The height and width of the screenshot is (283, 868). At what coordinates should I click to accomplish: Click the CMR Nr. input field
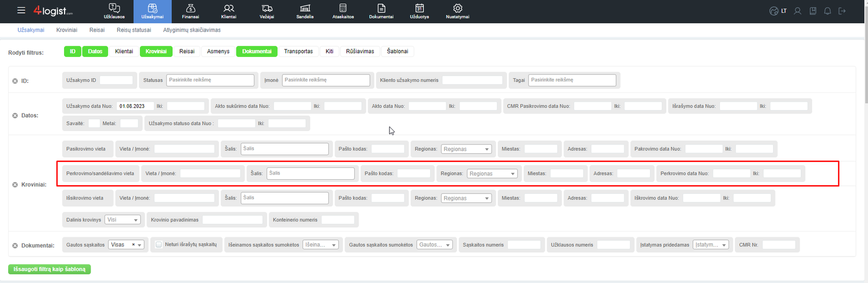coord(779,245)
